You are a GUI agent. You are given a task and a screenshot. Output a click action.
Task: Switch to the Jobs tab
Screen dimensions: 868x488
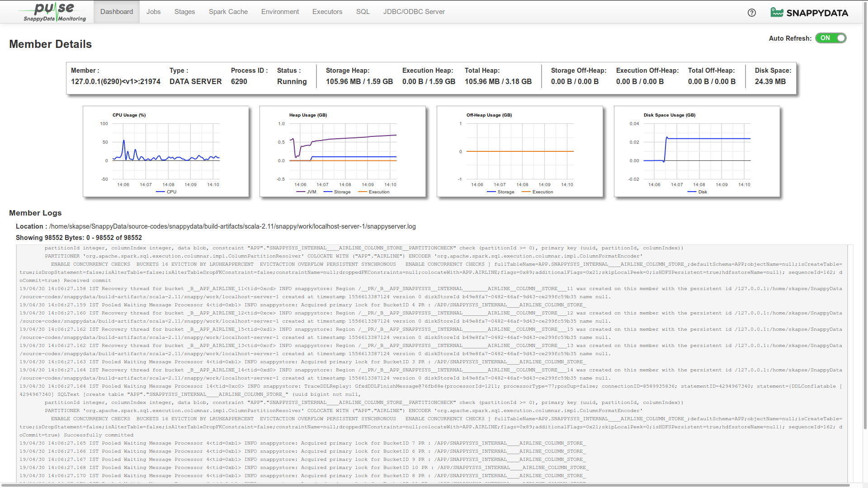154,12
